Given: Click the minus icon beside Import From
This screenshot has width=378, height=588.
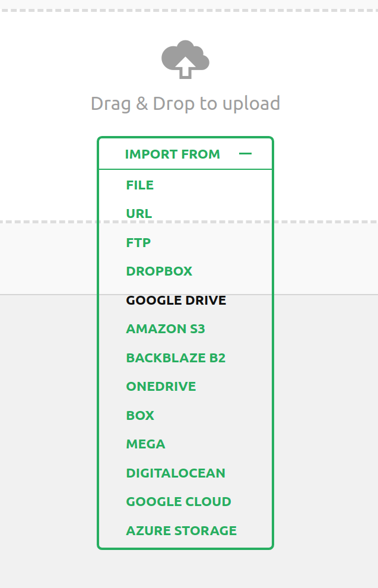Looking at the screenshot, I should click(x=245, y=154).
